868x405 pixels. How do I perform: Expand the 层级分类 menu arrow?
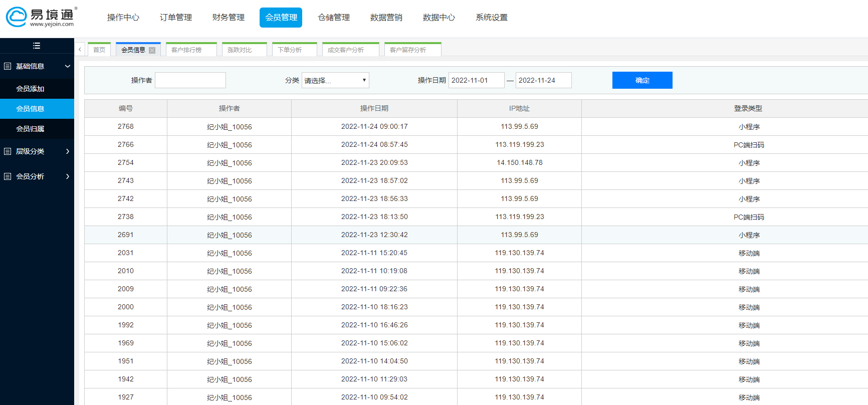(68, 151)
